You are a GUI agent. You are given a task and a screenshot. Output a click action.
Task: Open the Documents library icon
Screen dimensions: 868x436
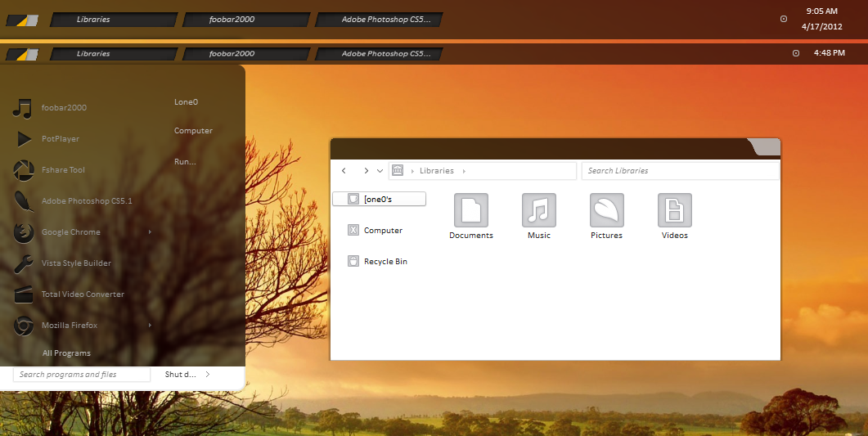[470, 210]
